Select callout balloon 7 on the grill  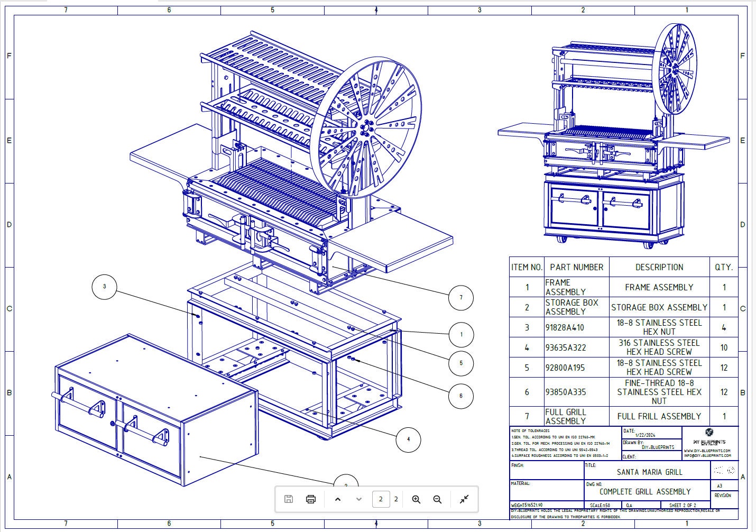[460, 297]
